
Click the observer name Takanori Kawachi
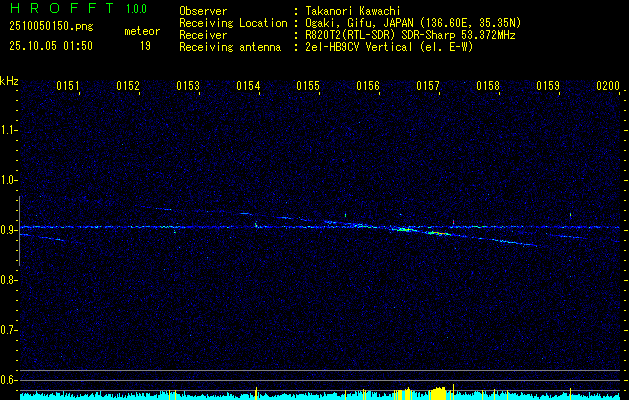point(353,11)
